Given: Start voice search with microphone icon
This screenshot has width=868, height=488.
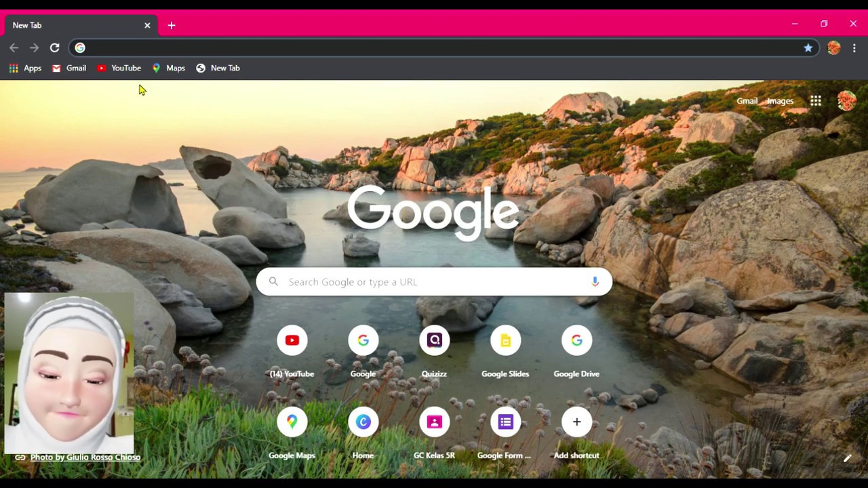Looking at the screenshot, I should pos(595,282).
